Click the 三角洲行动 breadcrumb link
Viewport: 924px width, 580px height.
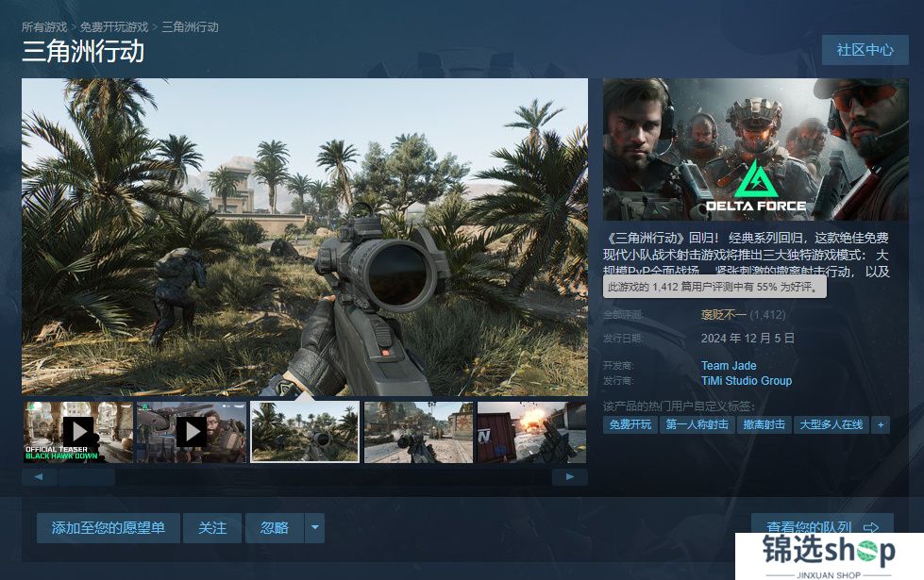point(190,27)
